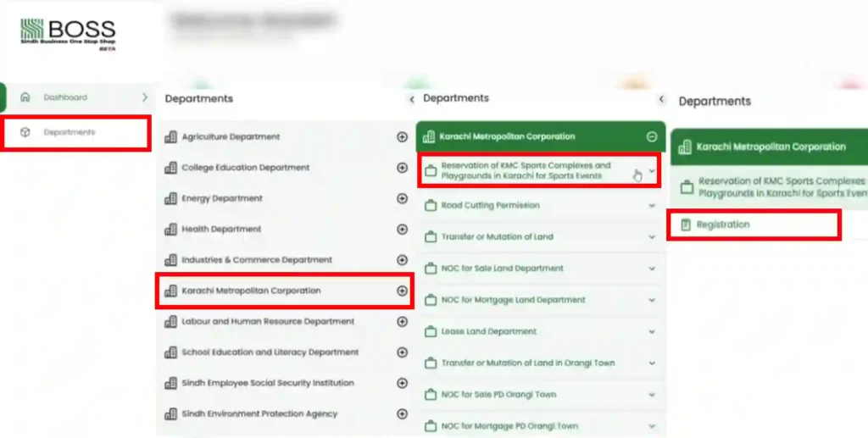This screenshot has height=438, width=868.
Task: Click the BOSS logo
Action: click(x=68, y=35)
